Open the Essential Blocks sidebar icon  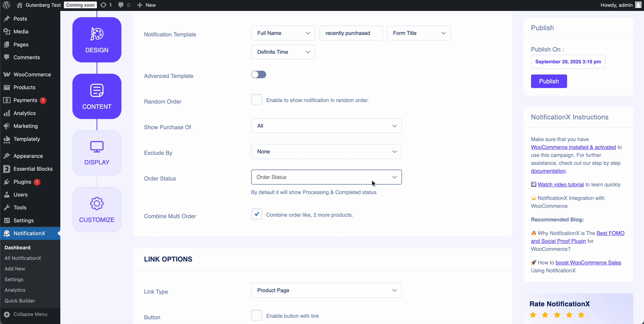pos(7,169)
